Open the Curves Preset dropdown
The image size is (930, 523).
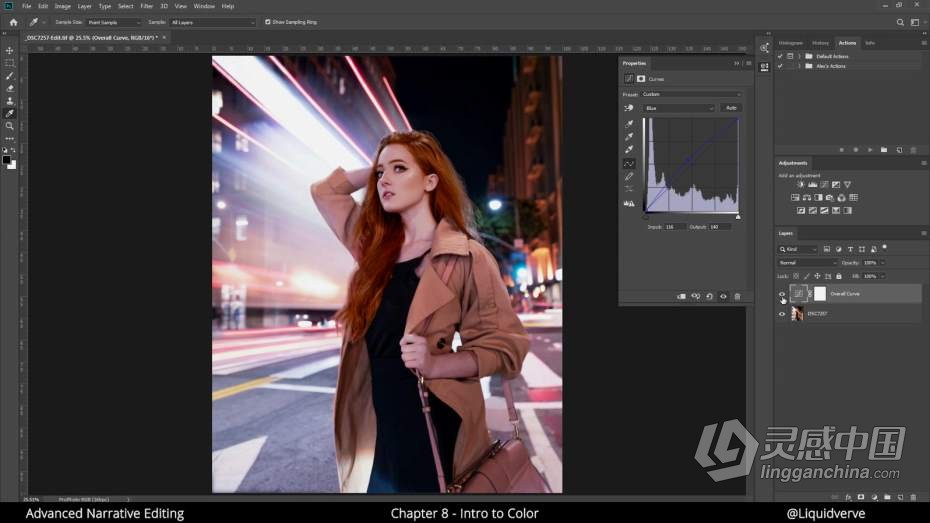pos(692,94)
